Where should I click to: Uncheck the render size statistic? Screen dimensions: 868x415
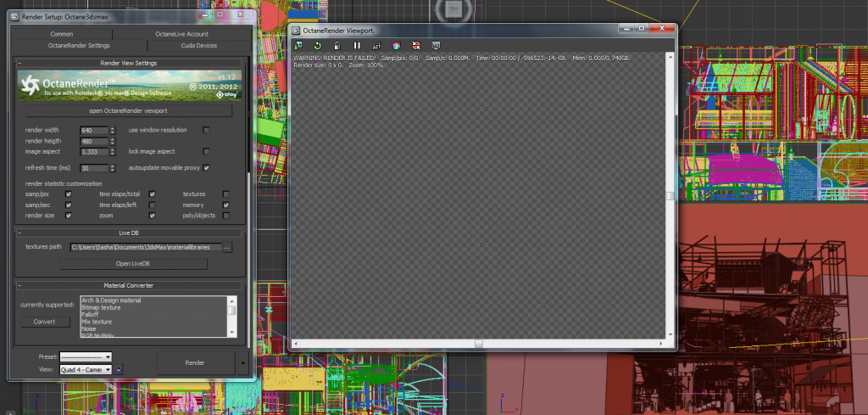[69, 216]
